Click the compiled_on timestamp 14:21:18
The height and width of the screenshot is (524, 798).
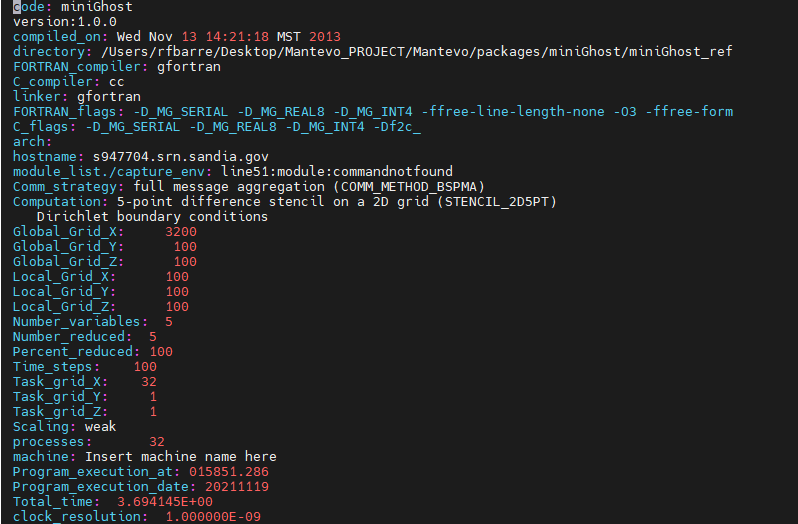pyautogui.click(x=237, y=37)
